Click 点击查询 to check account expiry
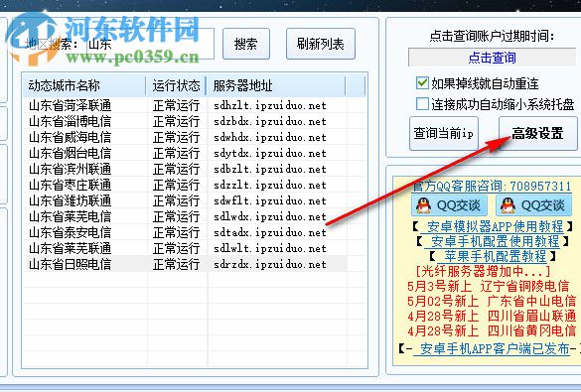 tap(492, 58)
